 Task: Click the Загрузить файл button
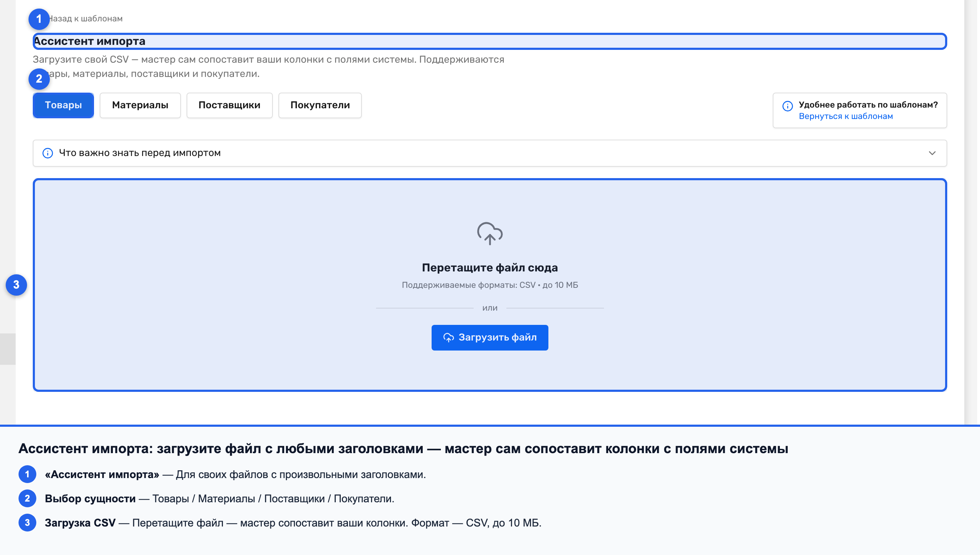pos(490,338)
